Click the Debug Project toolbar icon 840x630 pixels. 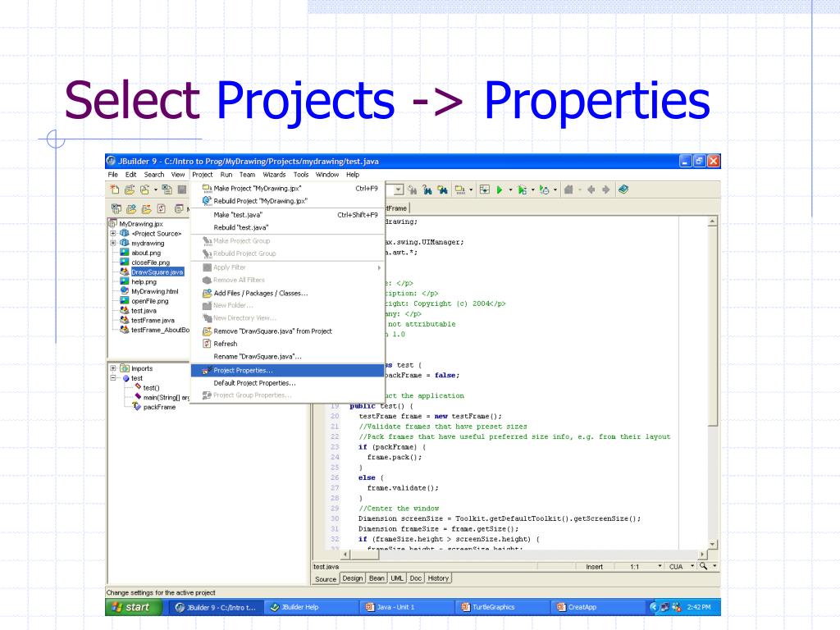coord(523,189)
